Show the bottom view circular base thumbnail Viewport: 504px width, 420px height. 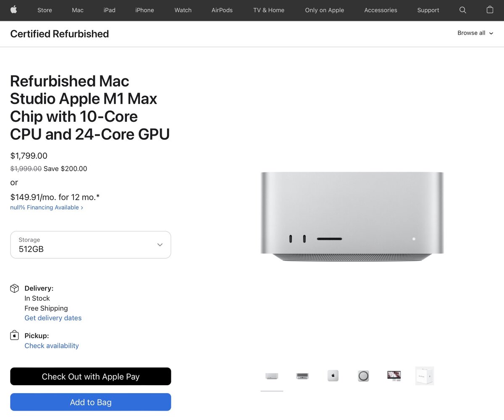click(x=363, y=376)
